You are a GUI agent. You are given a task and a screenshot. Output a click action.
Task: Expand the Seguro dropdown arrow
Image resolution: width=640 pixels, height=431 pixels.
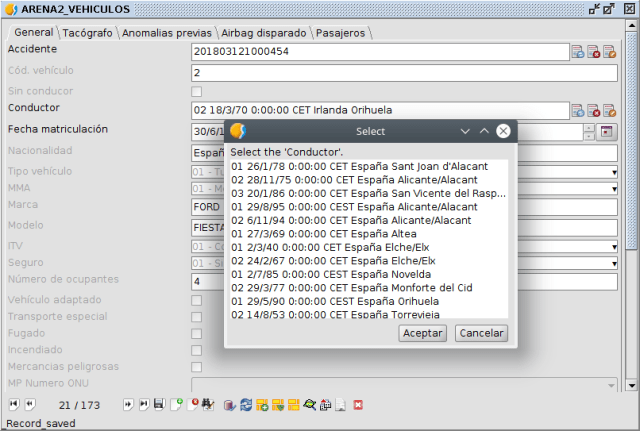(614, 264)
